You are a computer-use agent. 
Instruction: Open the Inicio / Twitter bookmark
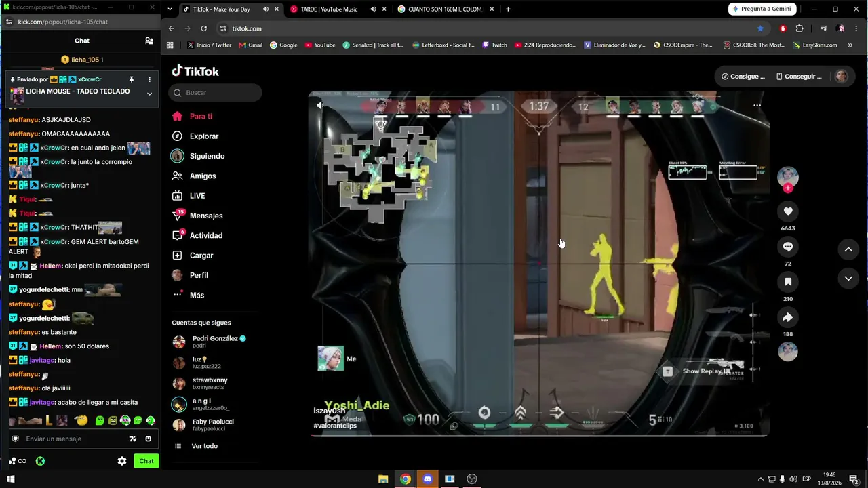[208, 45]
